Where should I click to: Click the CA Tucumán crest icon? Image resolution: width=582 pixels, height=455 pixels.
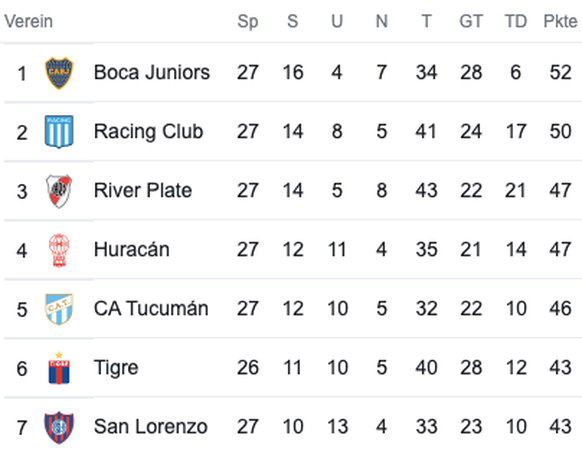59,309
